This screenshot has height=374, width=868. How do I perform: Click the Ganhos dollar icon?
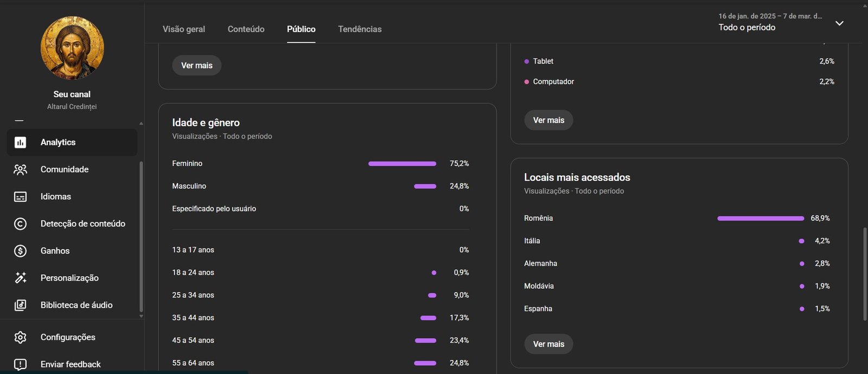(x=20, y=251)
